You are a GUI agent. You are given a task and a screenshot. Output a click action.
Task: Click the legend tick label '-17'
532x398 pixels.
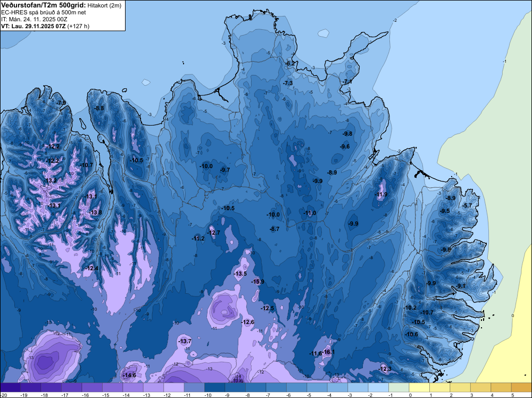click(x=65, y=395)
